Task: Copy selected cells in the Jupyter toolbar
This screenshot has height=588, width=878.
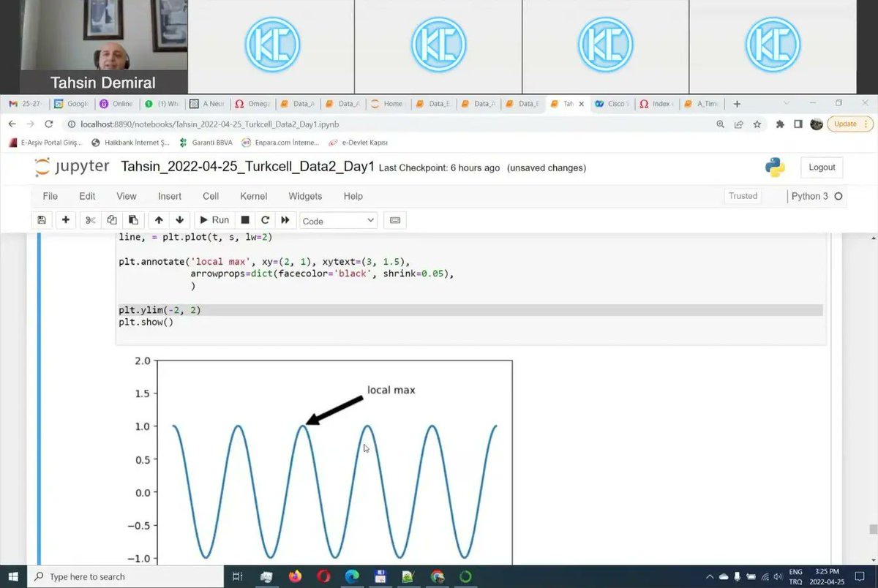Action: 112,220
